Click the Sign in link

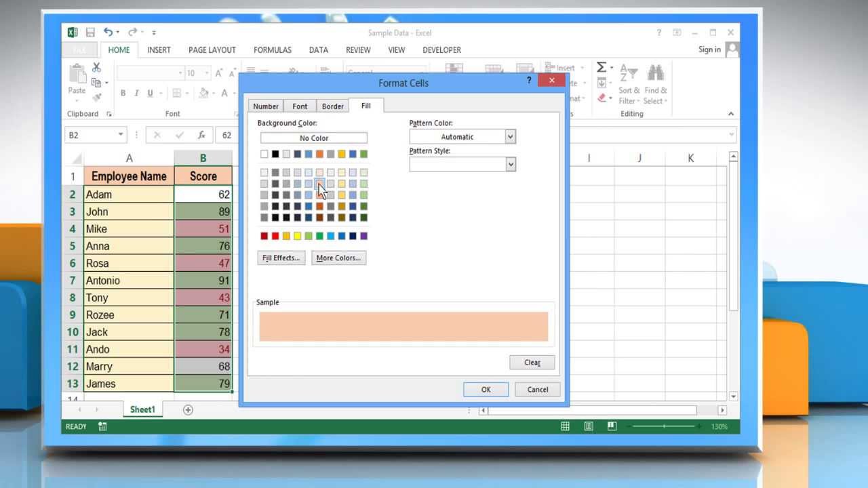[x=709, y=49]
